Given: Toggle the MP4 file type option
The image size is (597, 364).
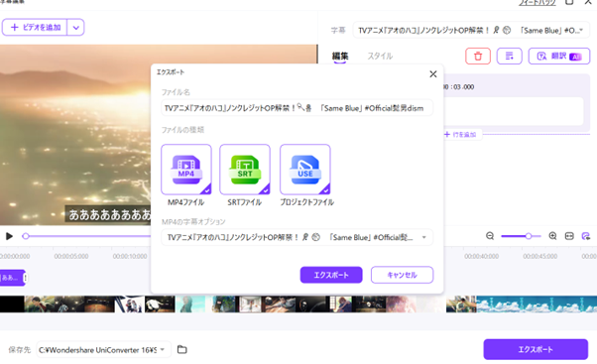Looking at the screenshot, I should 186,170.
